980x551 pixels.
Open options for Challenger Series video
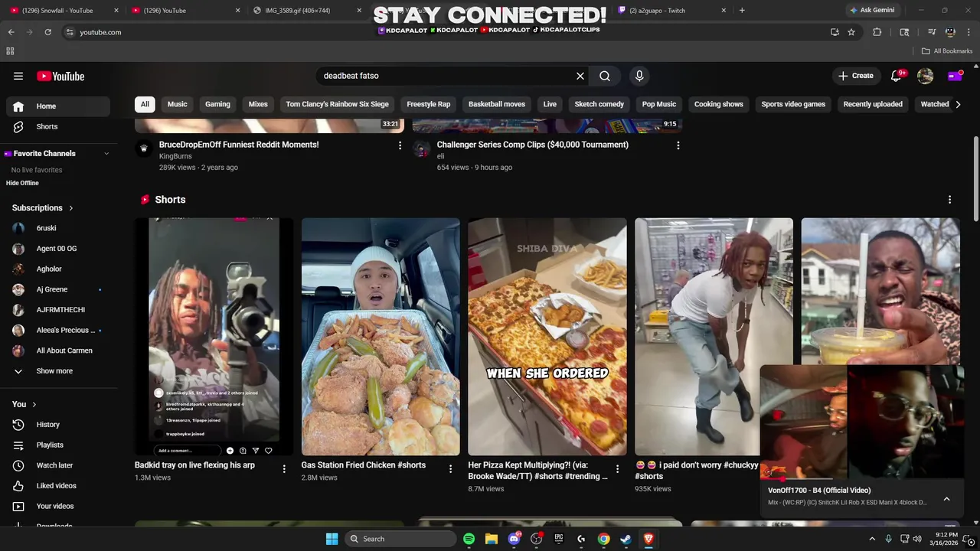click(678, 145)
